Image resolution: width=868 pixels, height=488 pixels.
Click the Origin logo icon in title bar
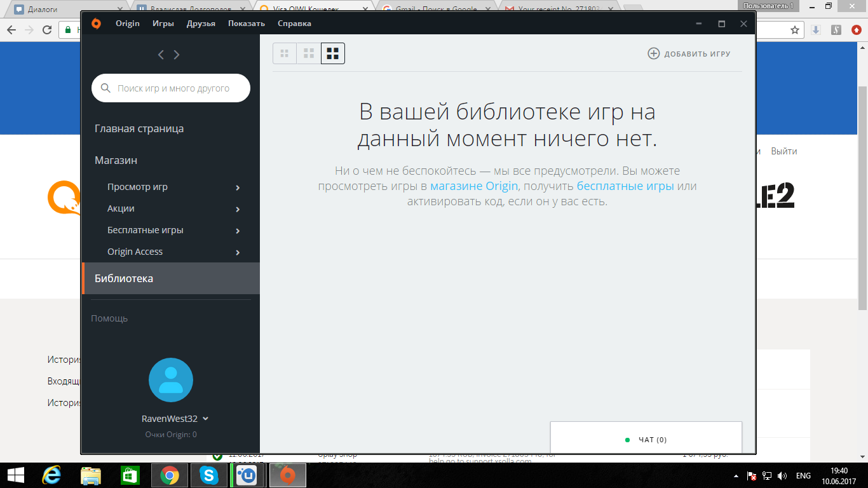click(96, 24)
